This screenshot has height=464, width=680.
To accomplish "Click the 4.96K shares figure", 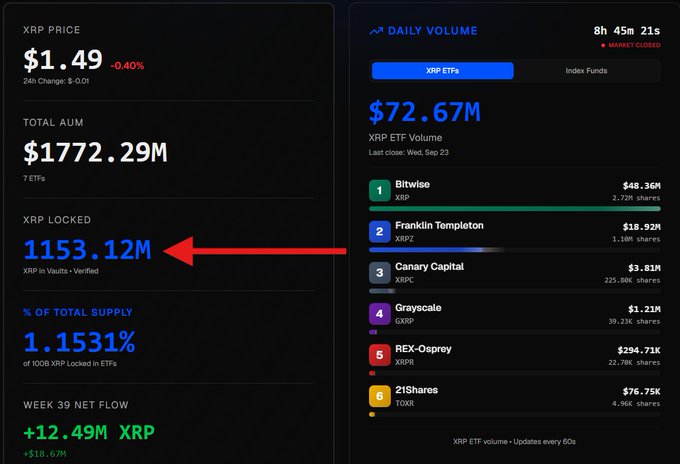I will (x=636, y=404).
